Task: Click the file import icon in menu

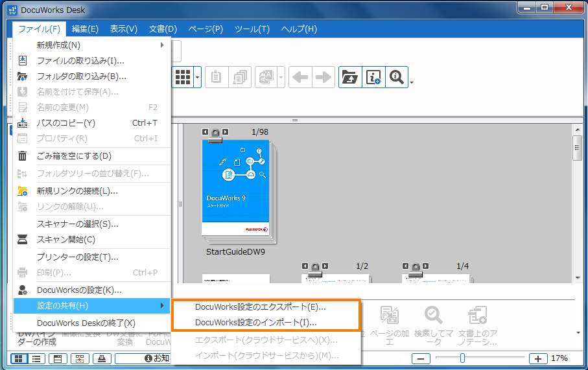Action: 23,60
